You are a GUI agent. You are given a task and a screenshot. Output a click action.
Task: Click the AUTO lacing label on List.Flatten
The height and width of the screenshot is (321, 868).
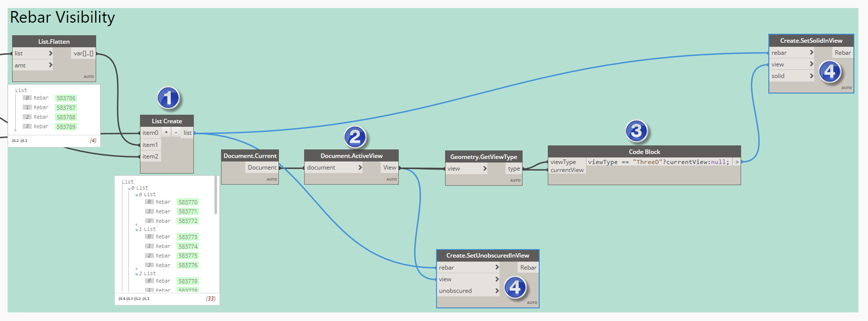(x=89, y=77)
